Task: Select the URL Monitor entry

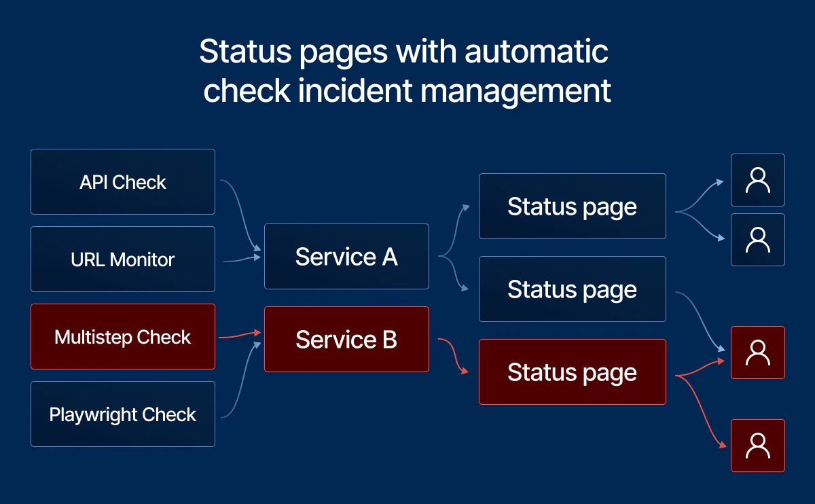Action: [122, 259]
